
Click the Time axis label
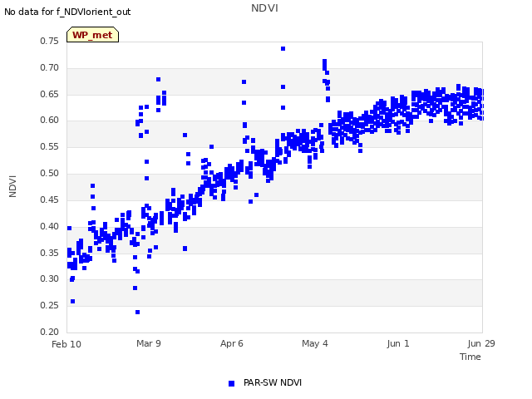coord(470,357)
